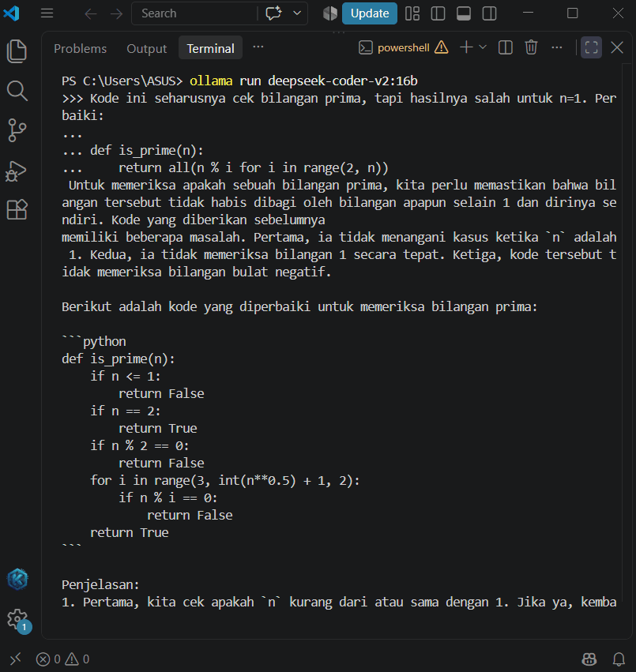Click the VS Code logo

12,13
